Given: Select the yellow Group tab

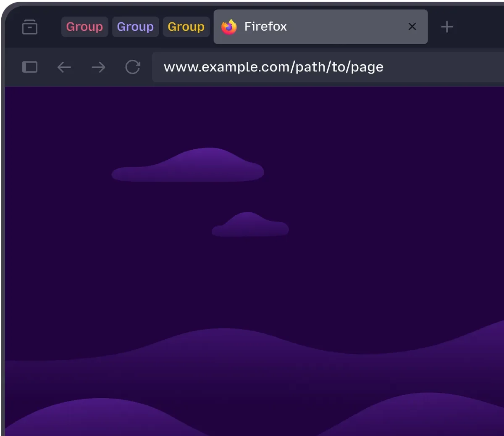Looking at the screenshot, I should (186, 26).
